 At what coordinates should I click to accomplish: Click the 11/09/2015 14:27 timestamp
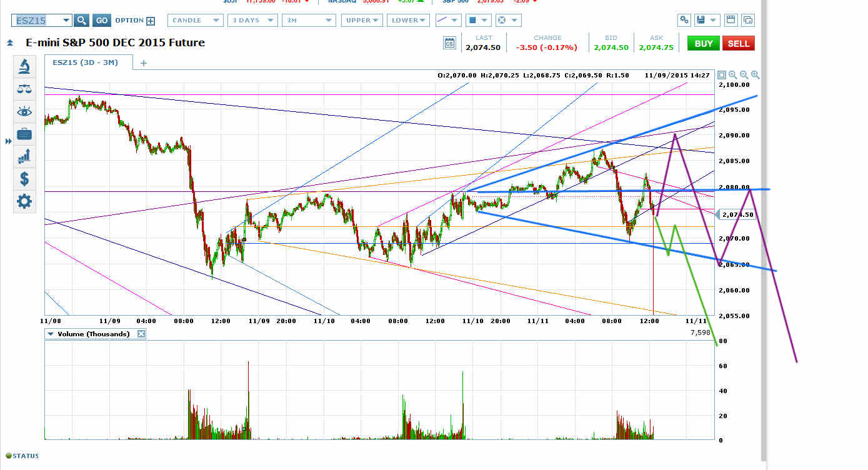(679, 75)
